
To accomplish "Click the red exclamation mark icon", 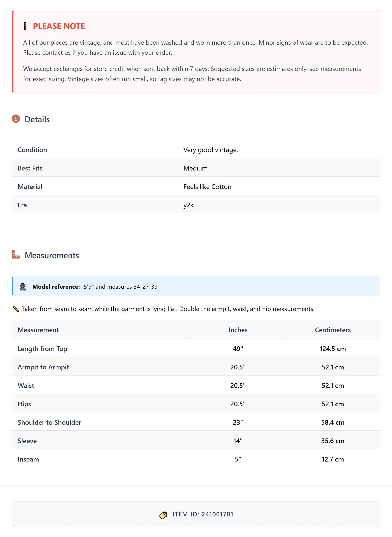I will tap(25, 26).
